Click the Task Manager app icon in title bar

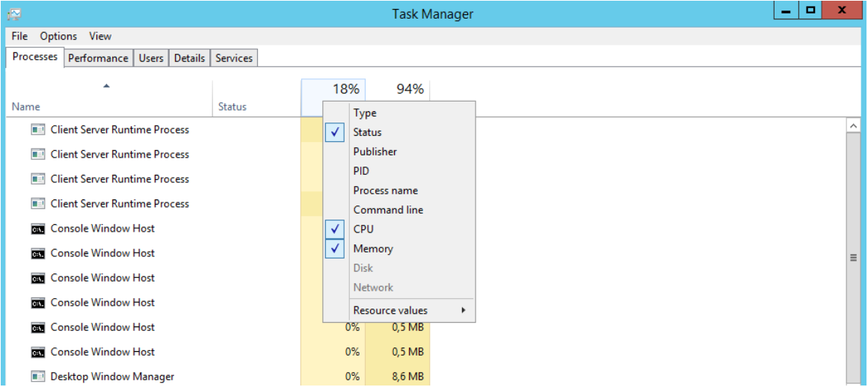click(14, 13)
